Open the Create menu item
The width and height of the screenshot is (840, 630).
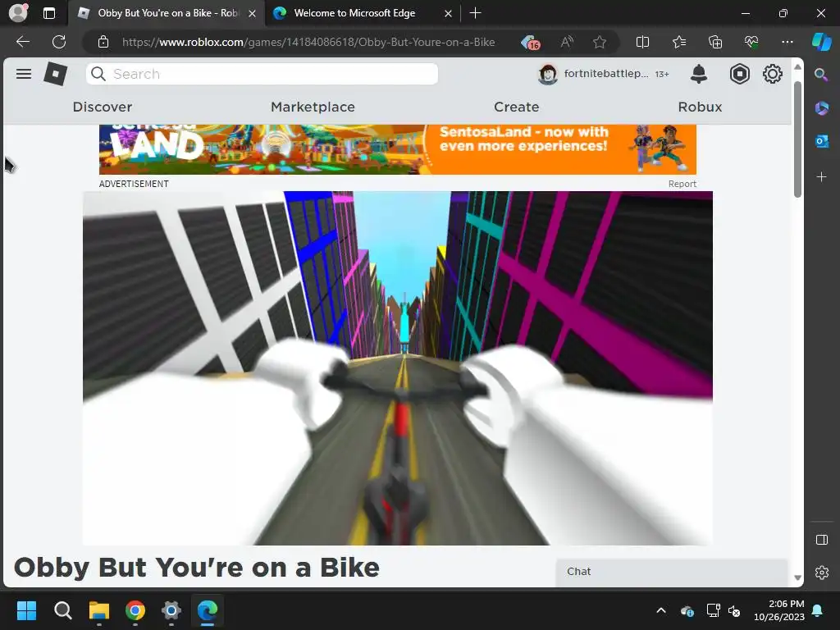coord(517,107)
